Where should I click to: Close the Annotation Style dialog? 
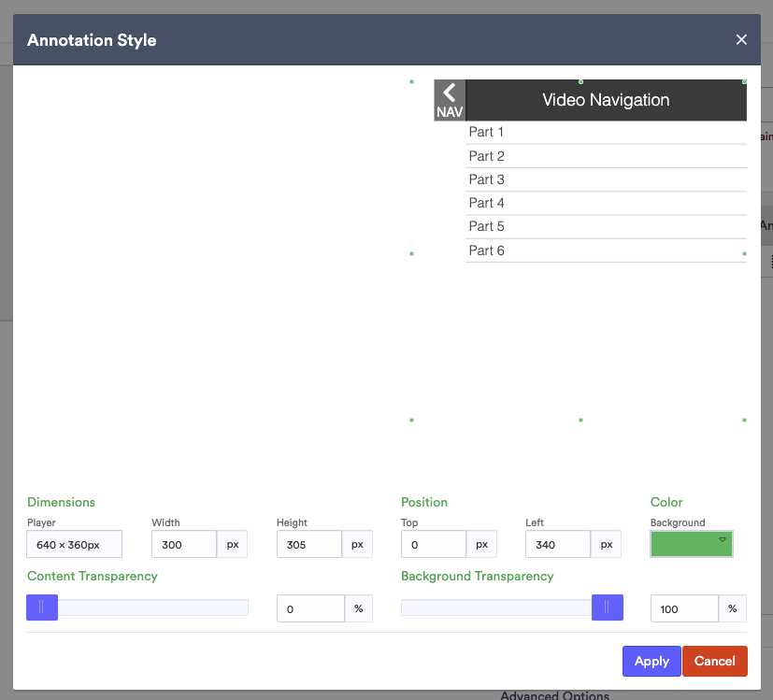pyautogui.click(x=741, y=39)
